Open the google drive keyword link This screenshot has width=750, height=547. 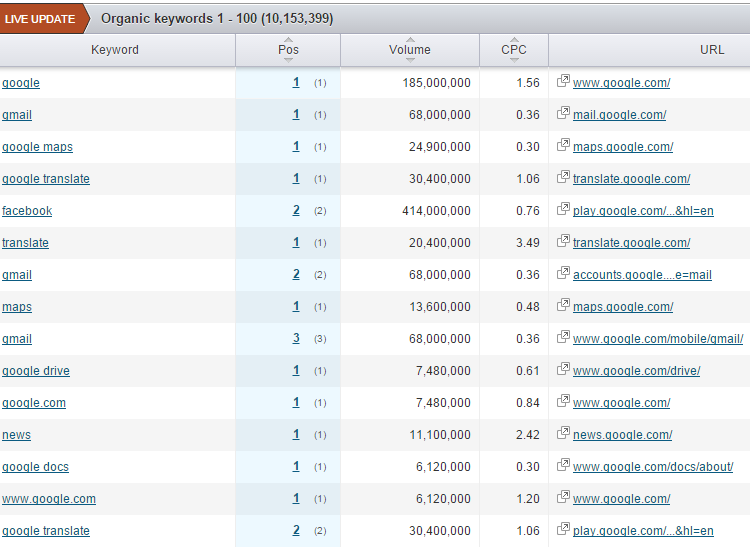tap(36, 371)
